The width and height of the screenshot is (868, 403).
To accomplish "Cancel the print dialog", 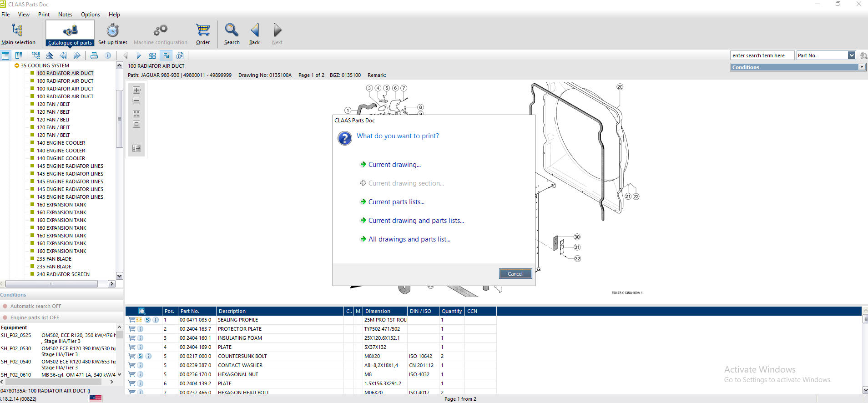I will (515, 274).
